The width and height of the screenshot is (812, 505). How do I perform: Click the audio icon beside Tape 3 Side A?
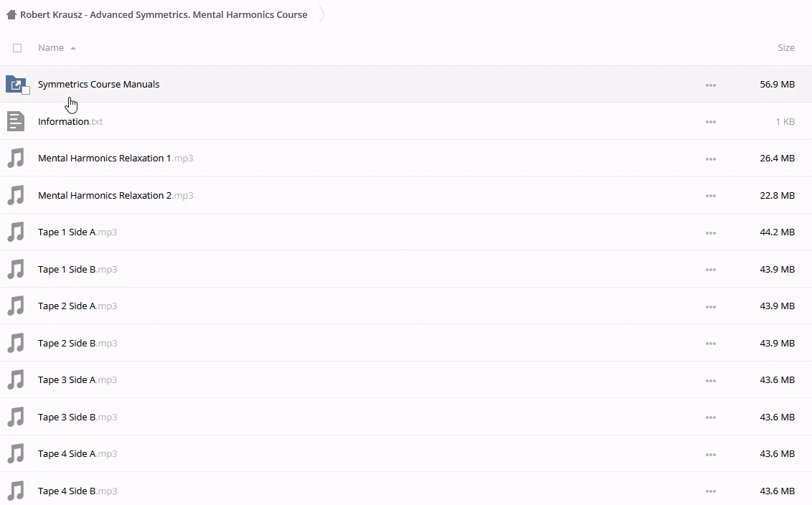pyautogui.click(x=15, y=380)
